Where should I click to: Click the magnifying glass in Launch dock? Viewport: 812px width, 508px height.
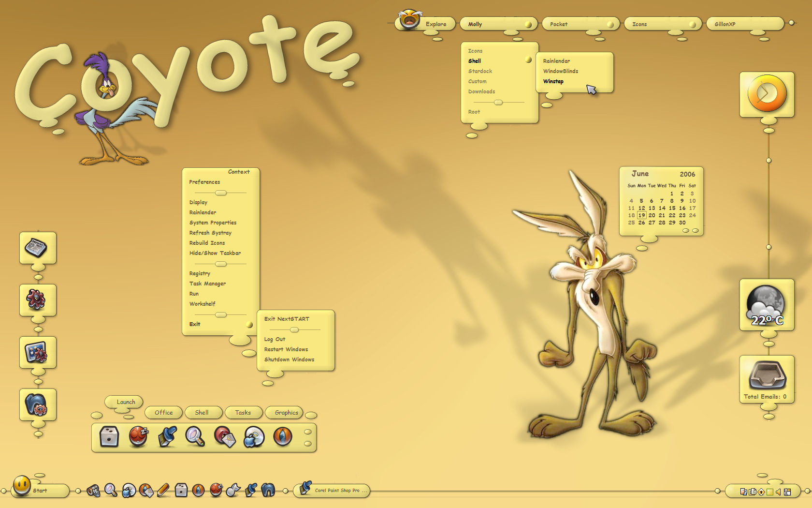click(x=195, y=436)
